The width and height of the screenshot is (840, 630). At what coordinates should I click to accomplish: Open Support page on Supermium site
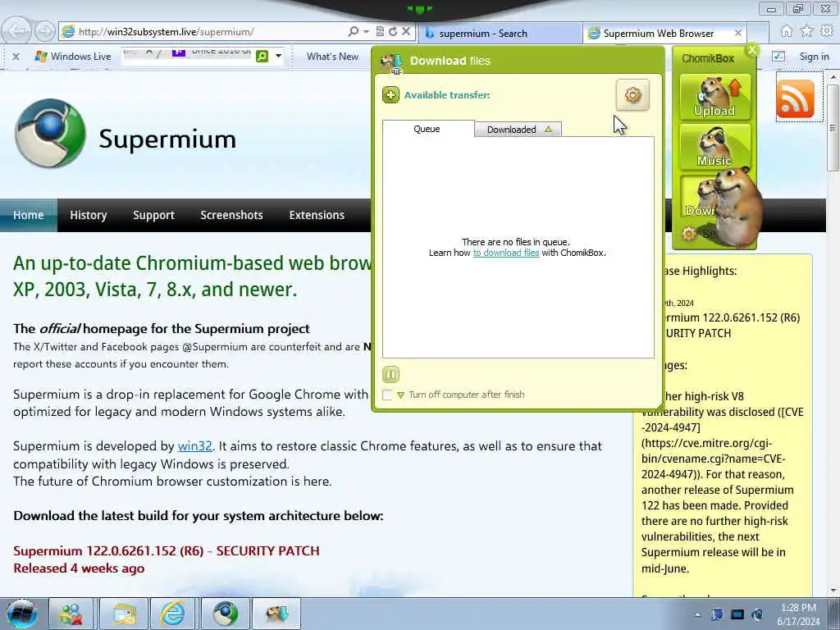pos(153,215)
